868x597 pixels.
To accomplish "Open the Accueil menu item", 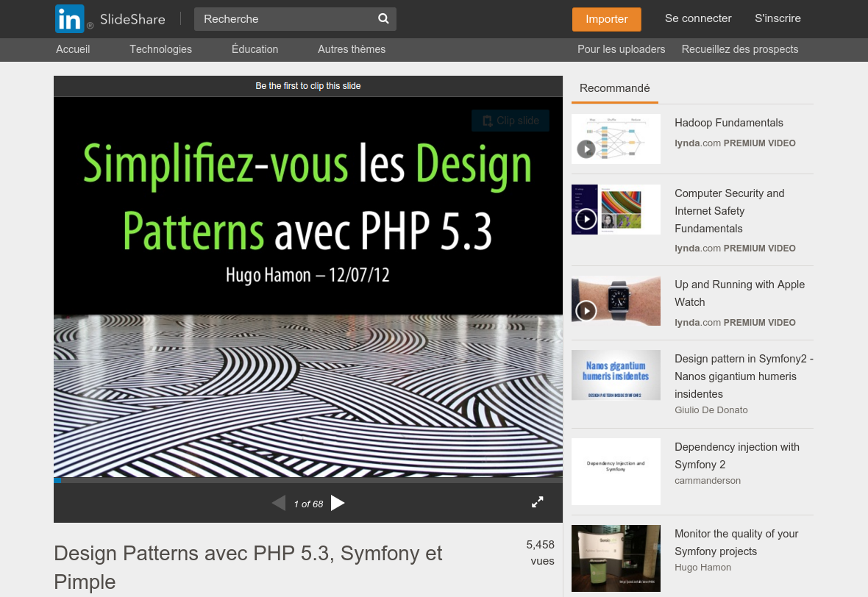I will pos(73,49).
